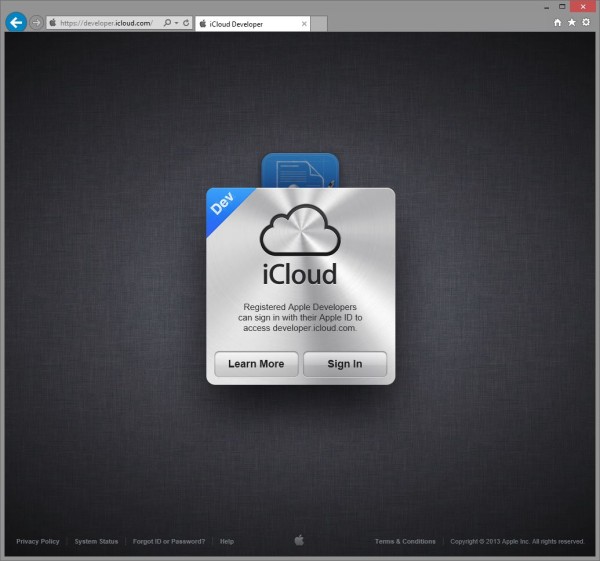600x561 pixels.
Task: Open favorites with the star icon
Action: [x=572, y=23]
